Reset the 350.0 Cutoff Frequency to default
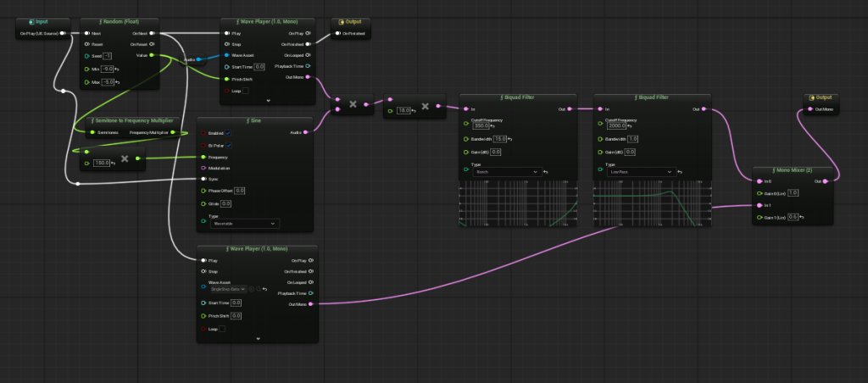 [x=492, y=126]
